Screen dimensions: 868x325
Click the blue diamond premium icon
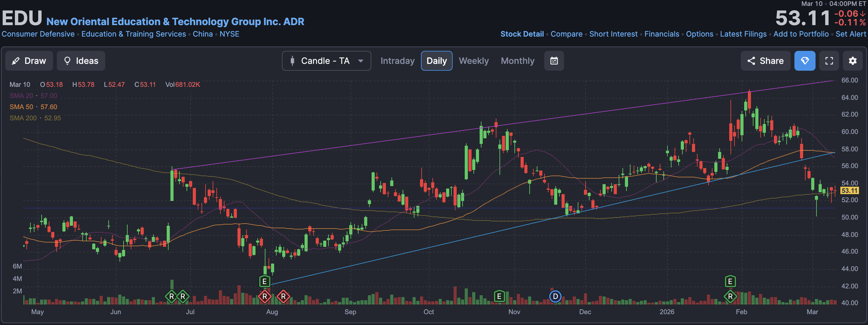[x=805, y=61]
